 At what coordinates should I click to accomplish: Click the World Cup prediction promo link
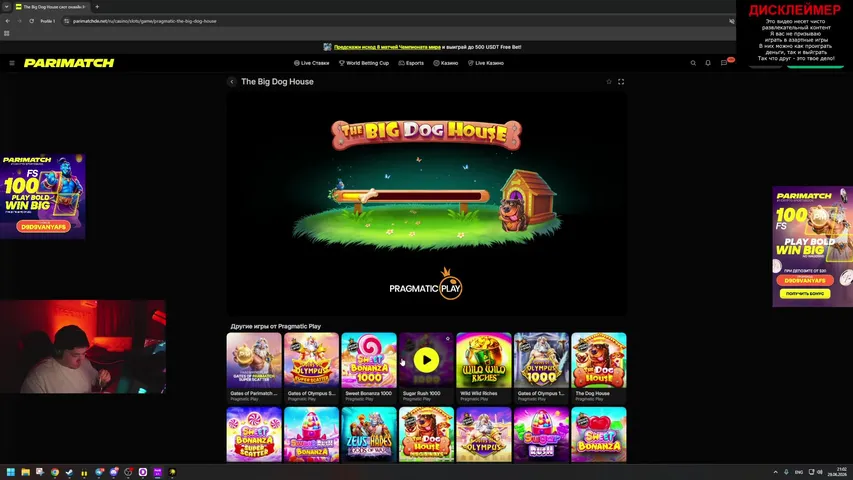[387, 47]
